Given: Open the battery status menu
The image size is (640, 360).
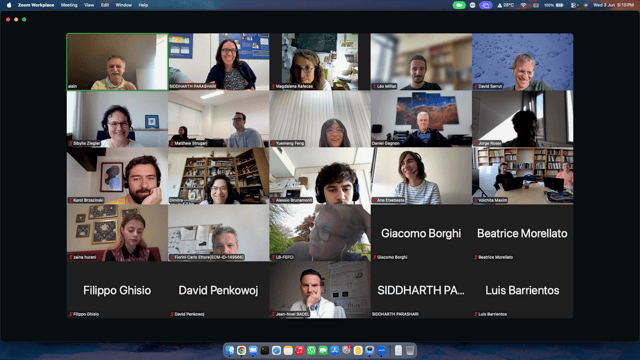Looking at the screenshot, I should coord(554,5).
